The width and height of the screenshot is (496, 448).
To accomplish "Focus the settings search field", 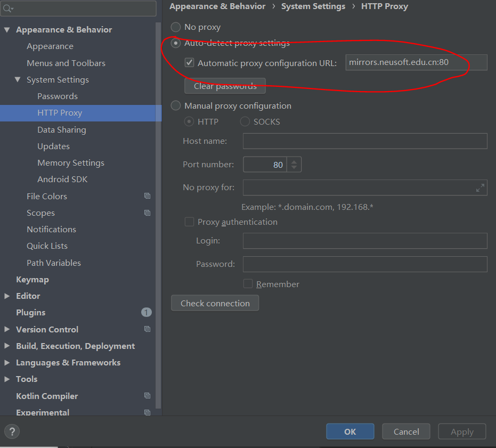I will (78, 9).
